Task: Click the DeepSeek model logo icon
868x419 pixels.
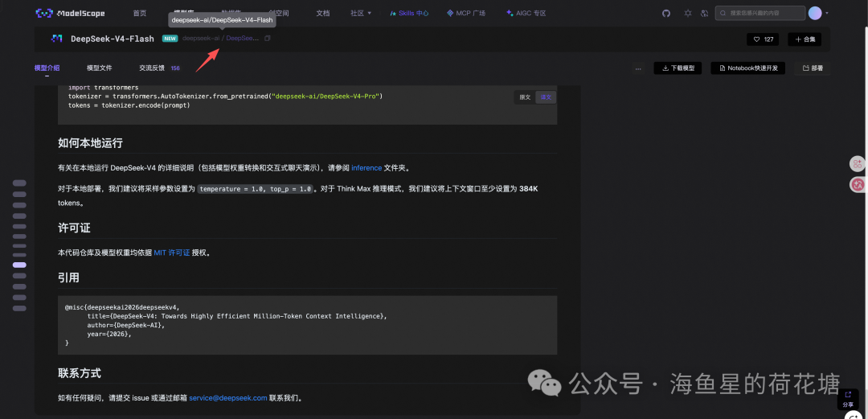Action: pos(56,39)
